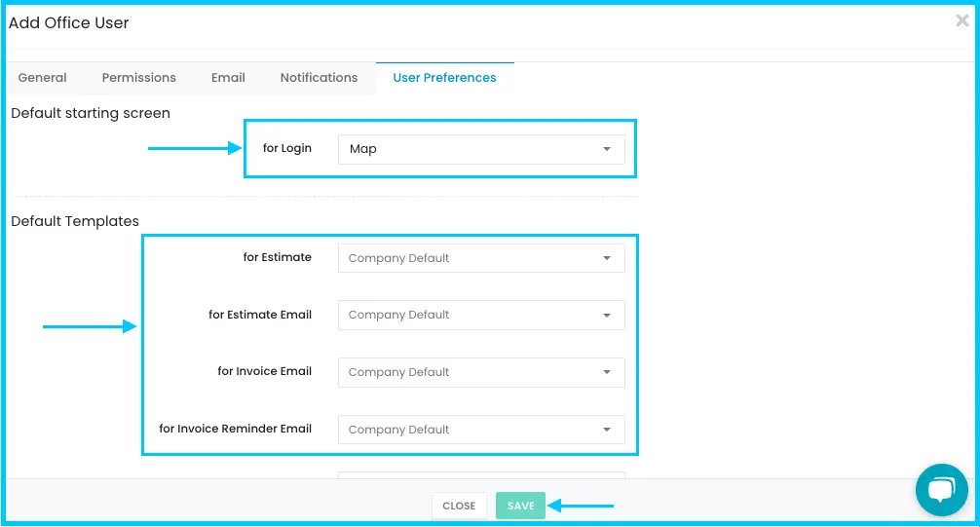Image resolution: width=980 pixels, height=527 pixels.
Task: Click the SAVE button
Action: [x=520, y=506]
